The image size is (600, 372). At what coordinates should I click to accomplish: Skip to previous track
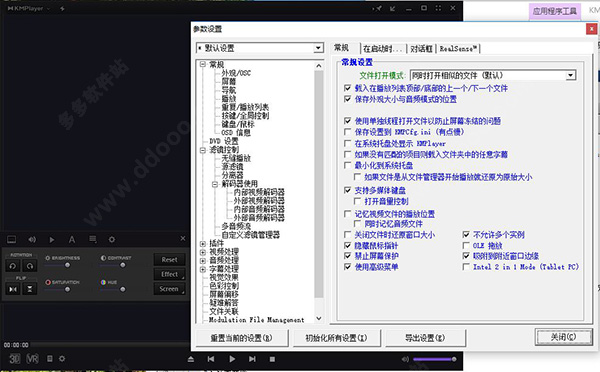point(211,359)
